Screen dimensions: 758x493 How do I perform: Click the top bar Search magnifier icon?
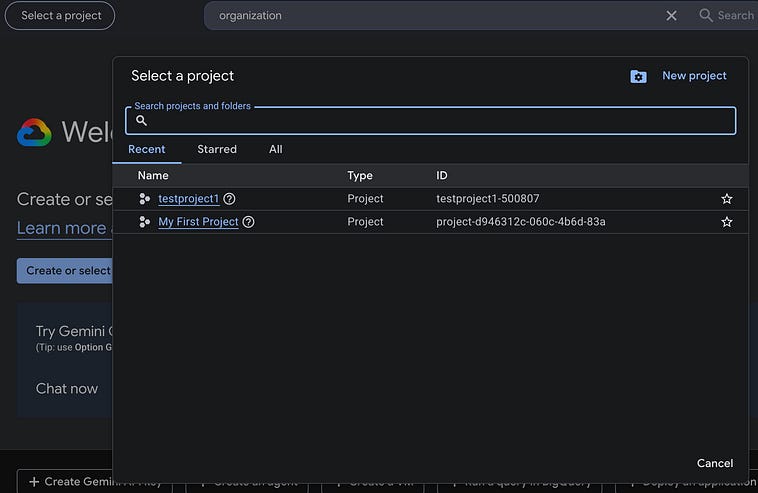click(706, 15)
